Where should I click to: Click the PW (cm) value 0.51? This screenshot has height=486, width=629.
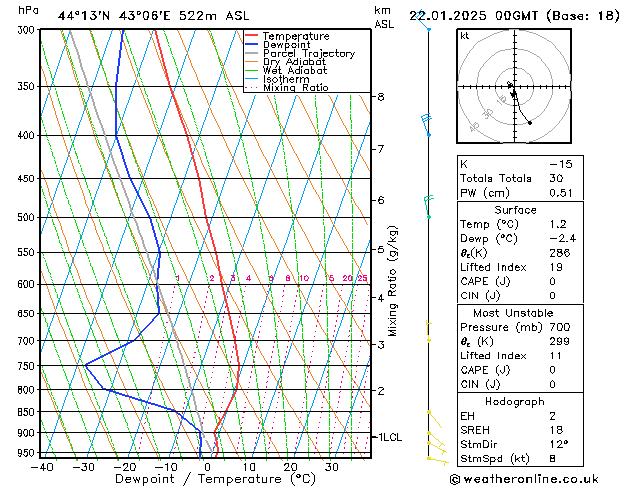561,193
